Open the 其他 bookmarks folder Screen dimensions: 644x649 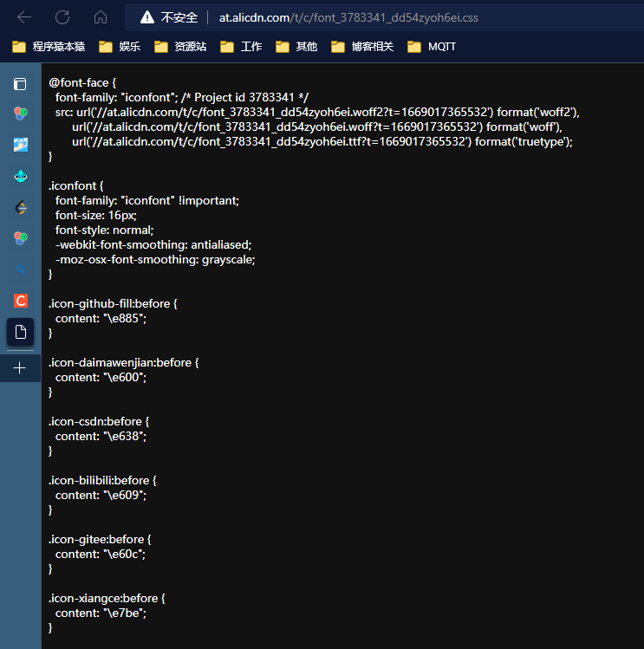(x=296, y=47)
